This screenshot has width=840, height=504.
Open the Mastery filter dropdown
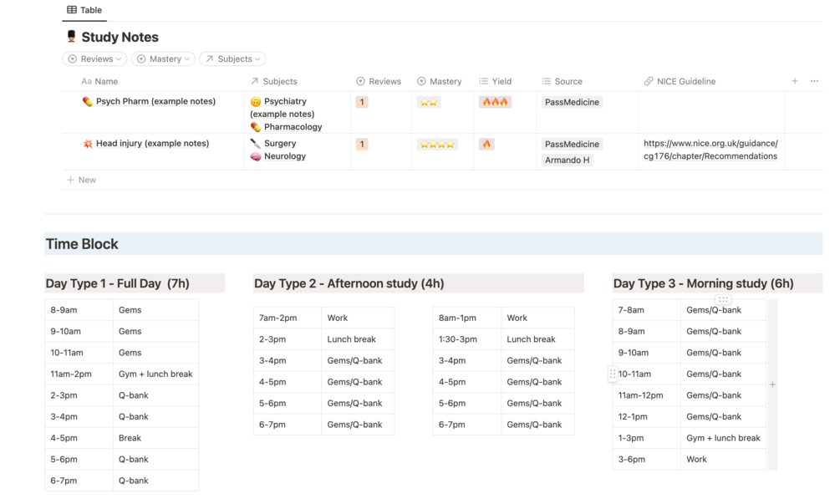[x=163, y=59]
